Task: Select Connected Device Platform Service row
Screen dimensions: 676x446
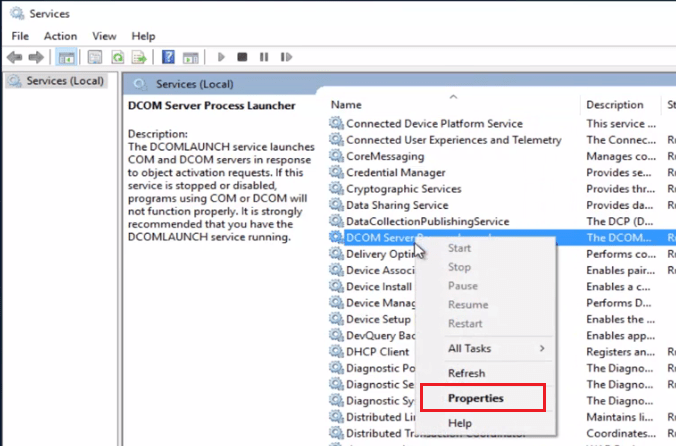Action: (434, 123)
